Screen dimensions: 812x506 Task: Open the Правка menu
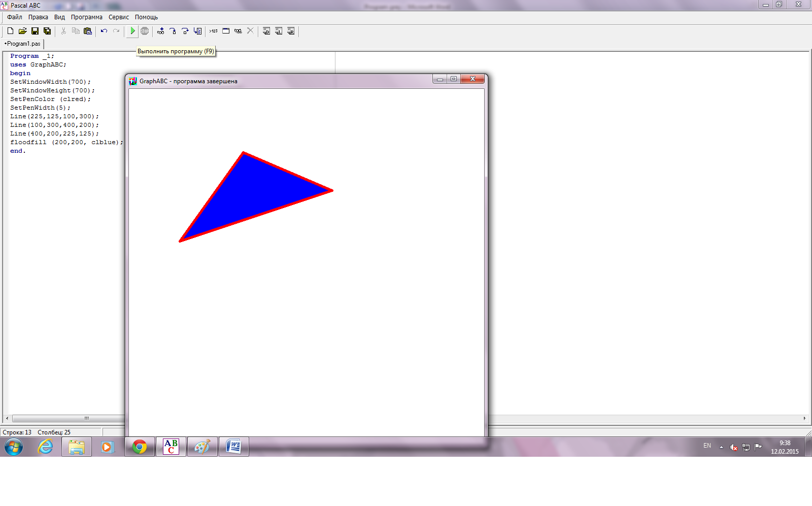point(38,17)
